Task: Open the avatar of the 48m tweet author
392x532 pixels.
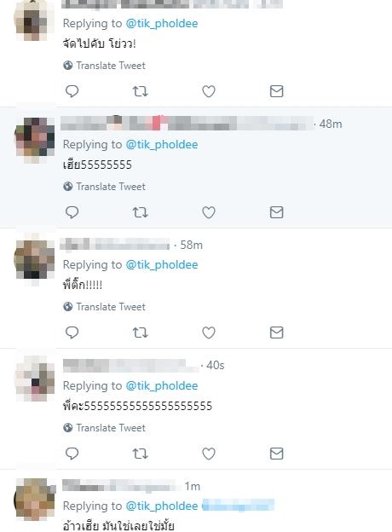Action: coord(35,140)
